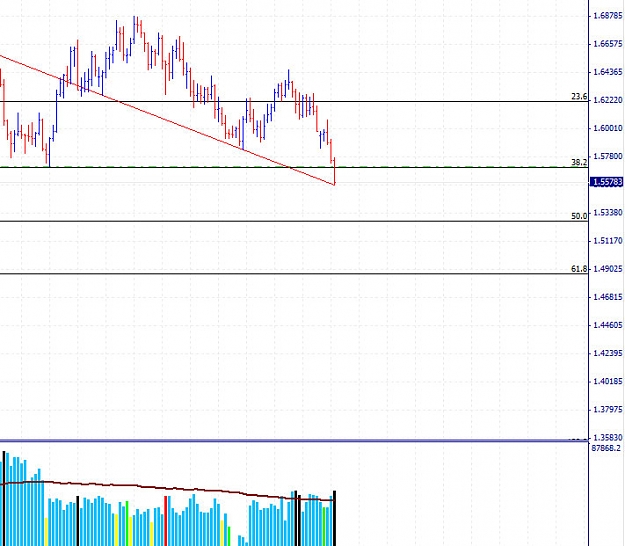Click the 50.0 Fibonacci level label

coord(579,216)
